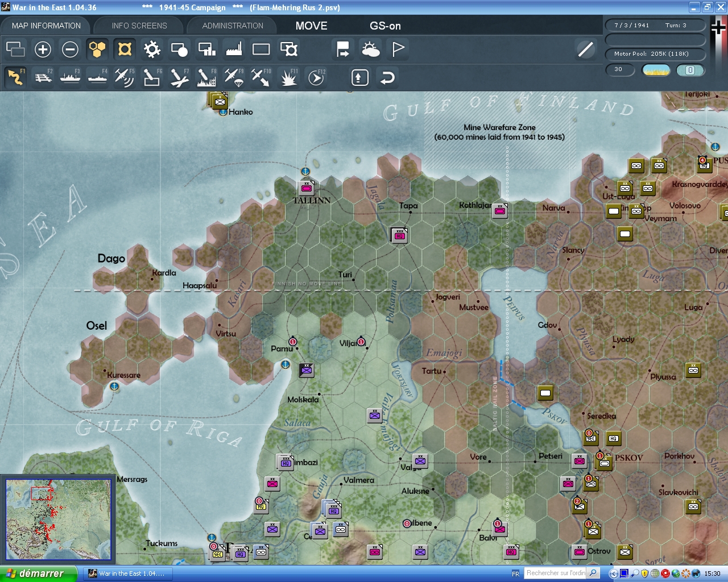Screen dimensions: 728x582
Task: Click the FR language indicator
Action: (x=515, y=573)
